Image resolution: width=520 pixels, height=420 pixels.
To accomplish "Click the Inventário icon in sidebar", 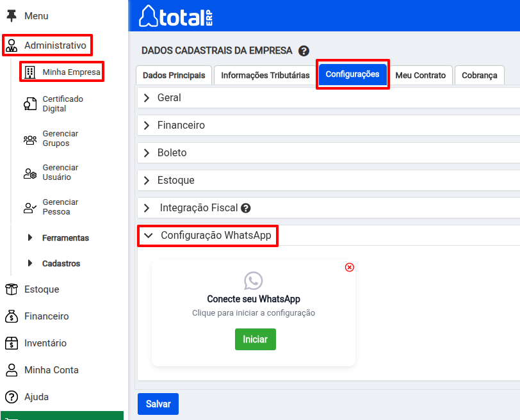I will (12, 343).
